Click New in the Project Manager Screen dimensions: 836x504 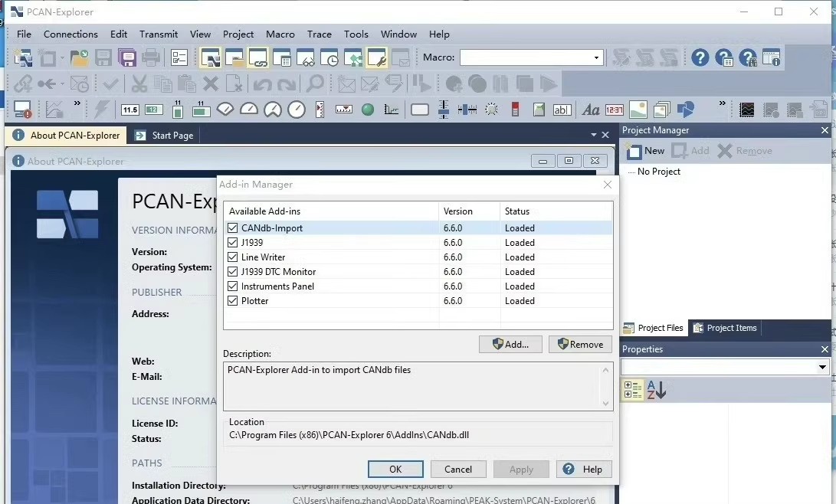tap(646, 152)
